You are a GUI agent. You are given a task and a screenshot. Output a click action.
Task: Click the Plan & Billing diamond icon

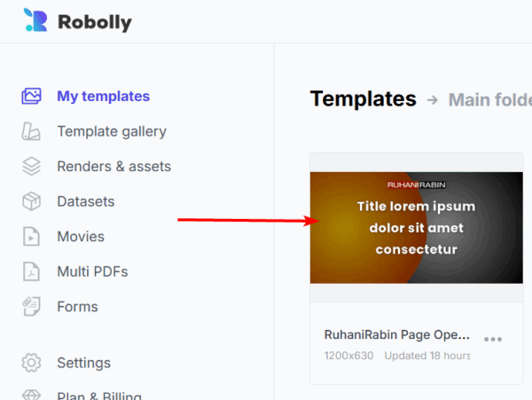point(32,395)
